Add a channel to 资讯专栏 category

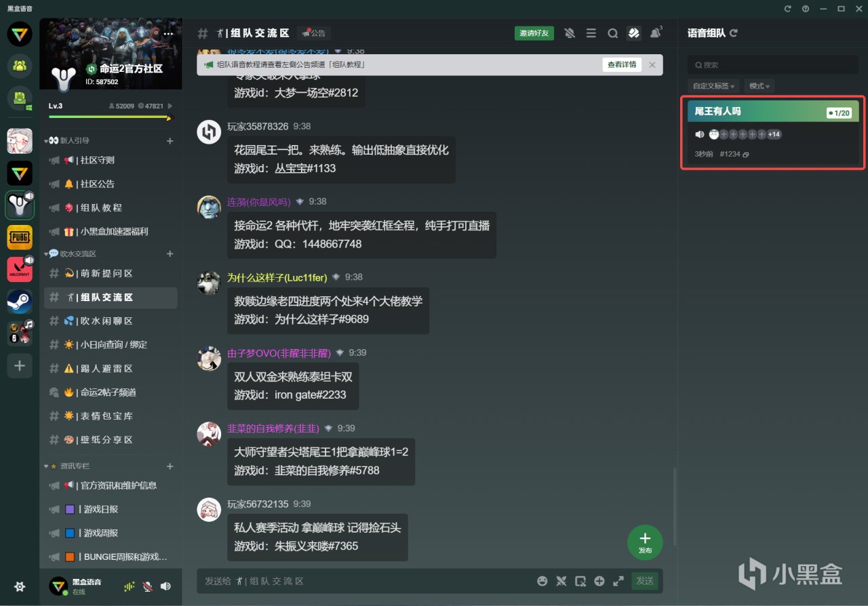point(170,466)
